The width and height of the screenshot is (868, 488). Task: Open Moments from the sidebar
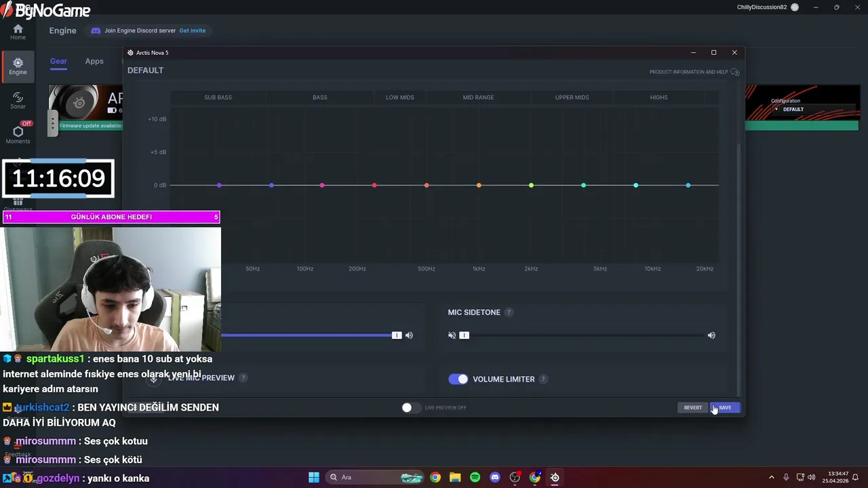tap(18, 134)
